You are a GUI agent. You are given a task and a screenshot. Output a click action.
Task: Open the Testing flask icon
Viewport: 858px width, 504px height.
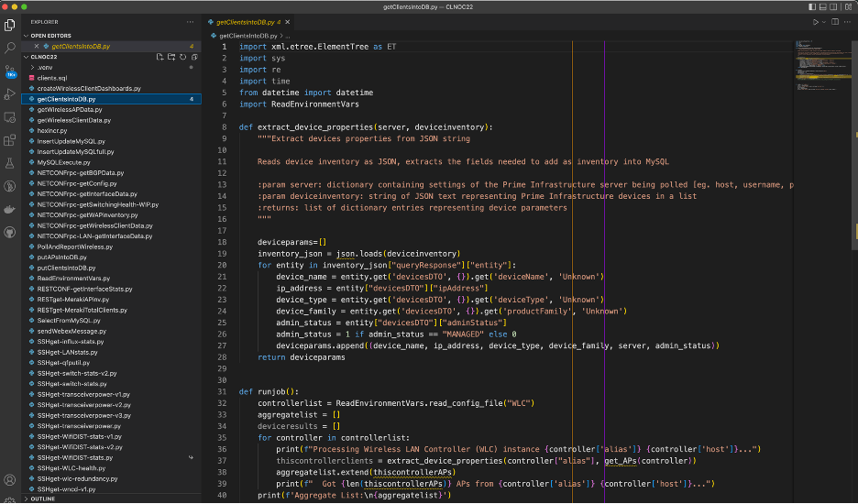tap(10, 163)
